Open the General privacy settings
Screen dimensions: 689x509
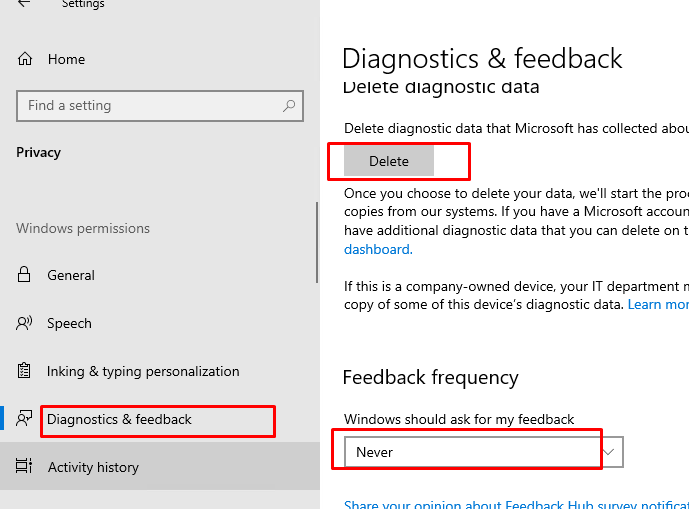pyautogui.click(x=71, y=275)
